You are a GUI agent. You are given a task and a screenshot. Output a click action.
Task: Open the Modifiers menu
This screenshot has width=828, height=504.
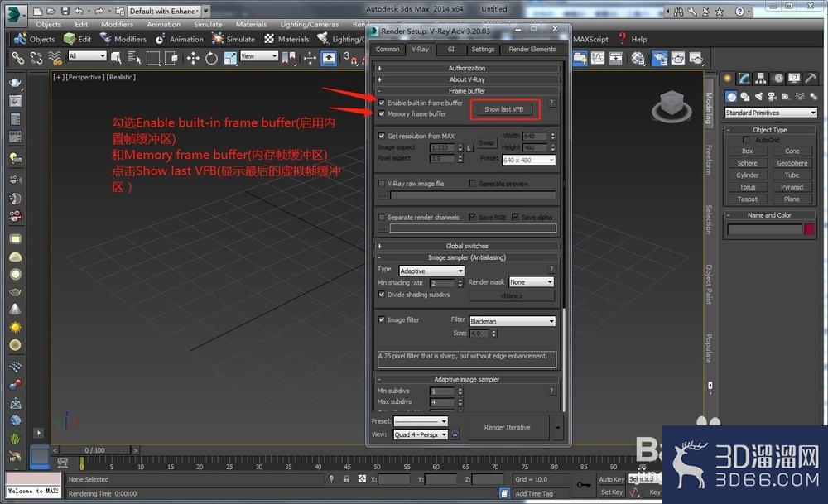(x=118, y=24)
